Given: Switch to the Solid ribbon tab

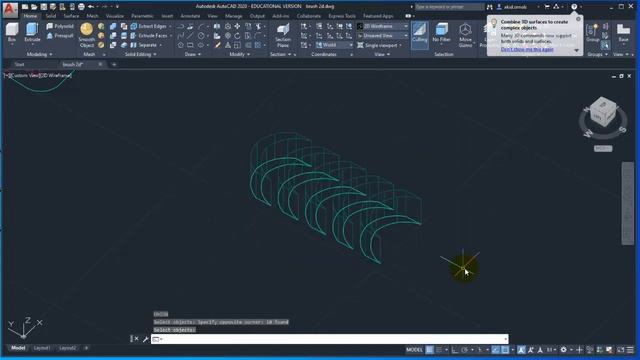Looking at the screenshot, I should click(x=51, y=16).
